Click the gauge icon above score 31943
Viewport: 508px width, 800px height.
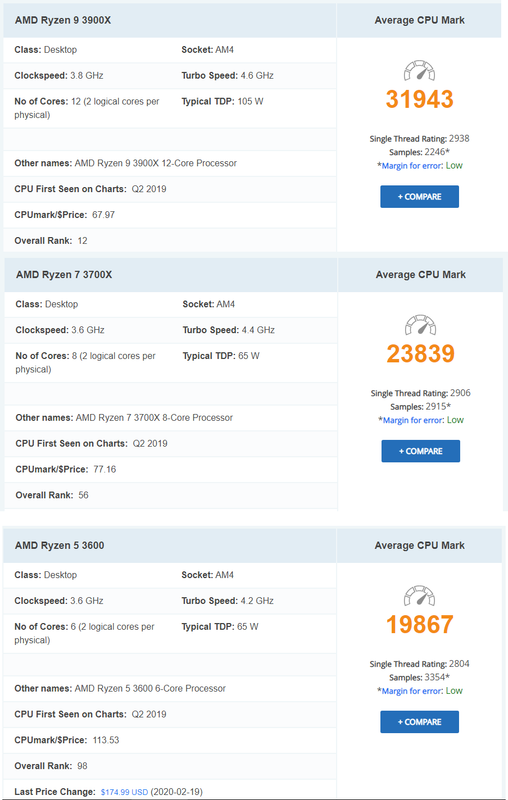pyautogui.click(x=419, y=71)
